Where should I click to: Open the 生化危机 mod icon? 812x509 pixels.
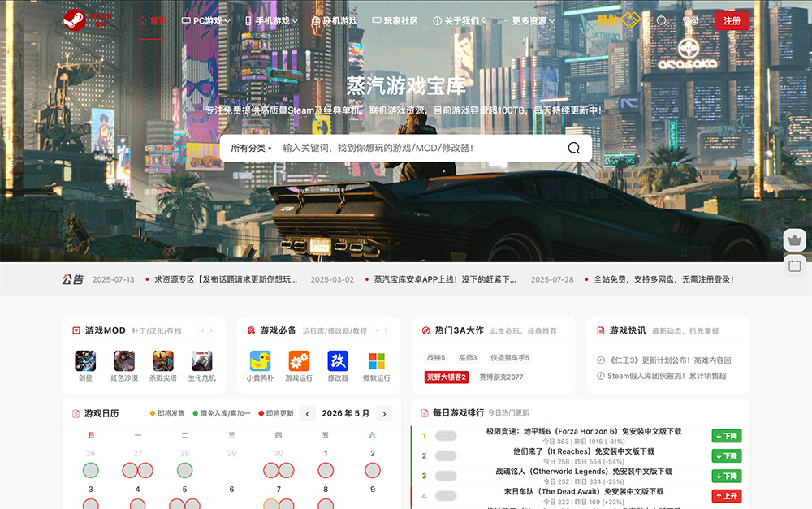(x=202, y=361)
